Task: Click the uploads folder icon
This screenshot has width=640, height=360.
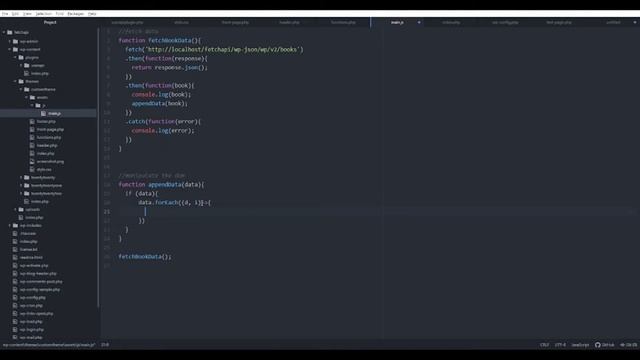Action: click(x=21, y=209)
